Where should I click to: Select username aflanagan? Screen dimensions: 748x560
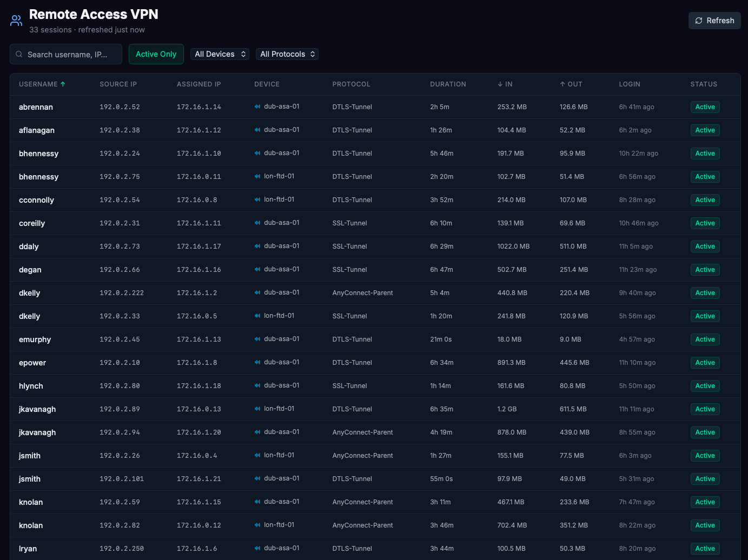click(x=37, y=130)
